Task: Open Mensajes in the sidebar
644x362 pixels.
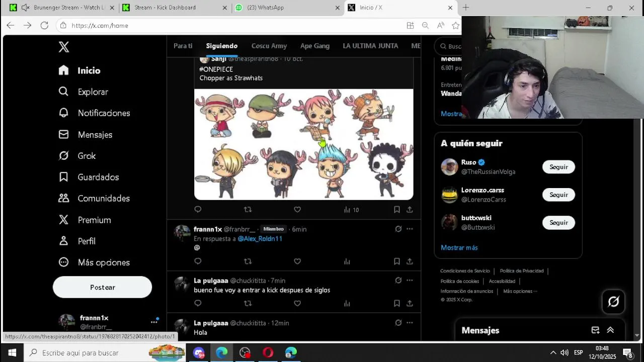Action: (x=85, y=134)
